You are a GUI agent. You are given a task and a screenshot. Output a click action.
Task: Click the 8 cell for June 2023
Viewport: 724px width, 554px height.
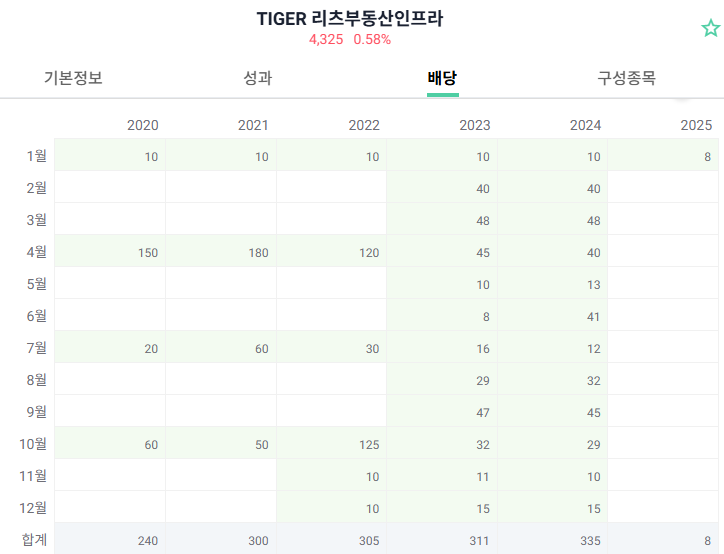(x=442, y=315)
